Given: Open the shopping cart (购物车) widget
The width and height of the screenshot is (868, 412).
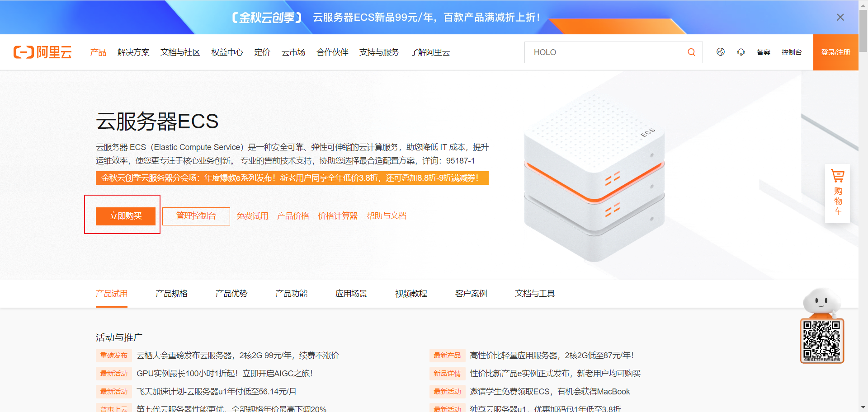Looking at the screenshot, I should (x=837, y=193).
